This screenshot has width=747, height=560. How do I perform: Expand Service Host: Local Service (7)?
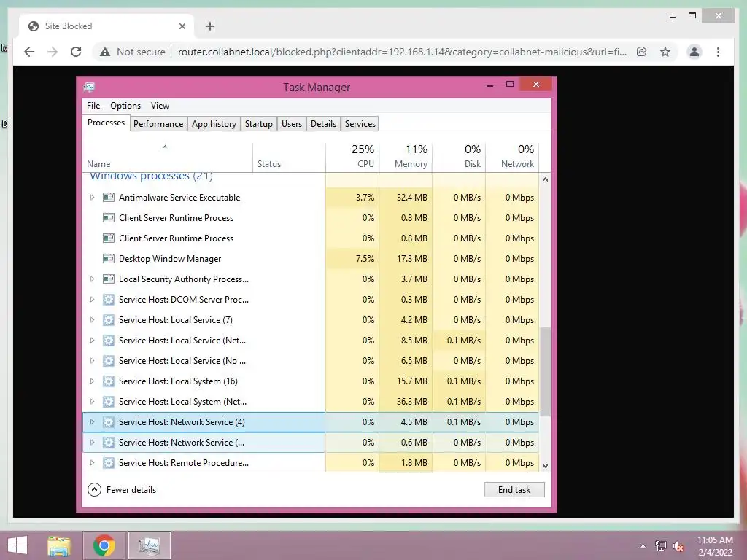92,320
